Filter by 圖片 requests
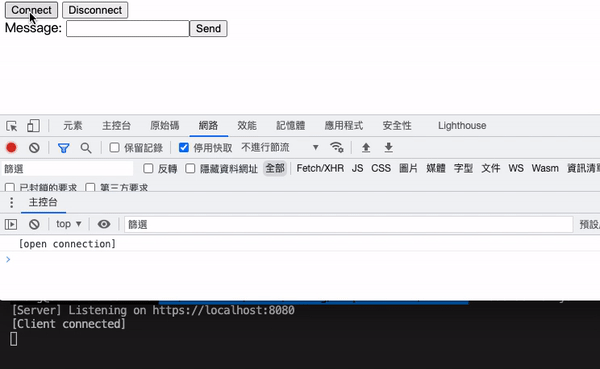 pyautogui.click(x=408, y=168)
